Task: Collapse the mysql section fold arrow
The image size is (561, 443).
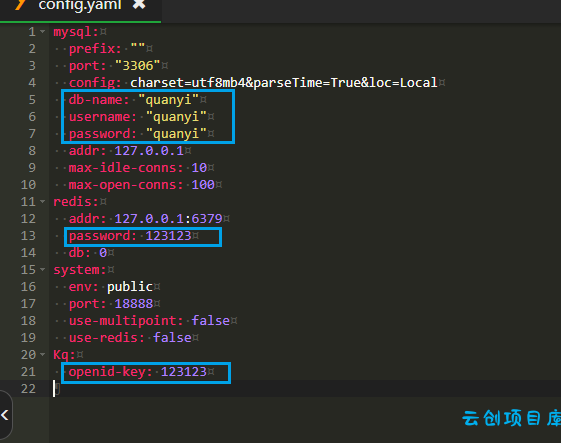Action: pyautogui.click(x=43, y=32)
